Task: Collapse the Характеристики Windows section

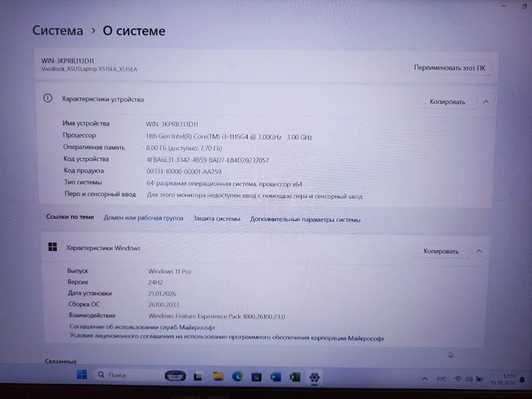Action: click(x=479, y=251)
